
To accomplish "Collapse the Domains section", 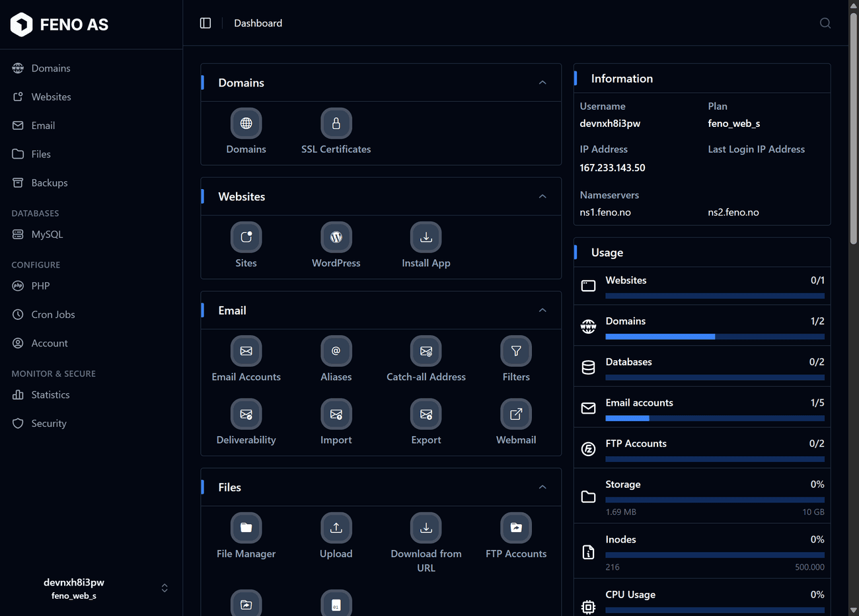I will pyautogui.click(x=542, y=83).
